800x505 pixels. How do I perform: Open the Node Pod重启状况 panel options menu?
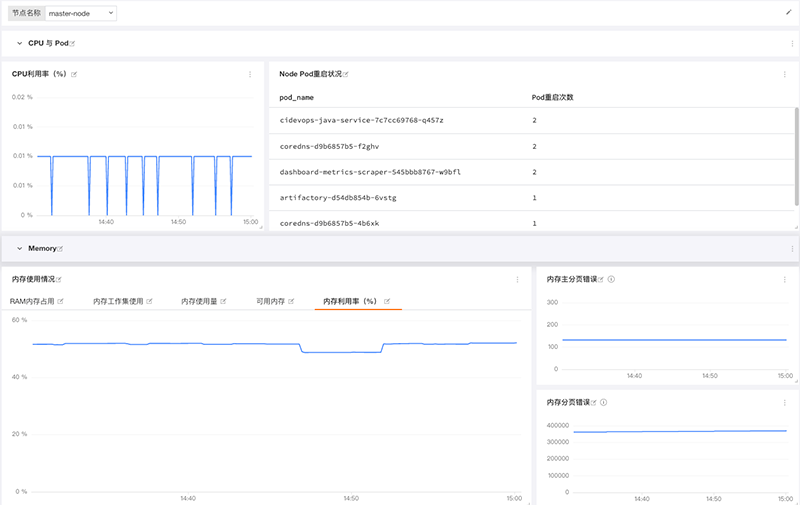784,74
